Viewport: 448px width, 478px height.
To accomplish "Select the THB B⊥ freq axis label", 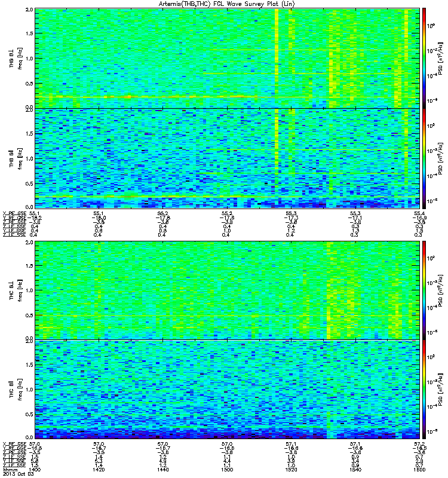I will [16, 58].
